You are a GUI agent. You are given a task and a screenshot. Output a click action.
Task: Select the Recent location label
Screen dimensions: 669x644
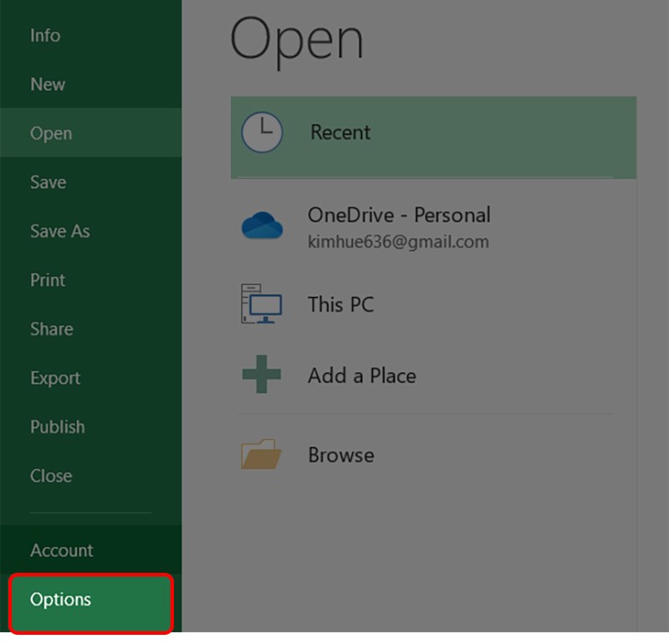pos(340,132)
